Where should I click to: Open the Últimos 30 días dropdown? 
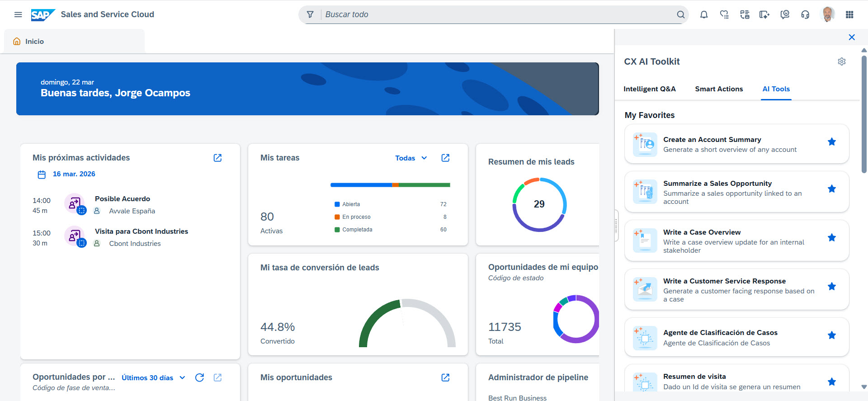click(x=153, y=378)
